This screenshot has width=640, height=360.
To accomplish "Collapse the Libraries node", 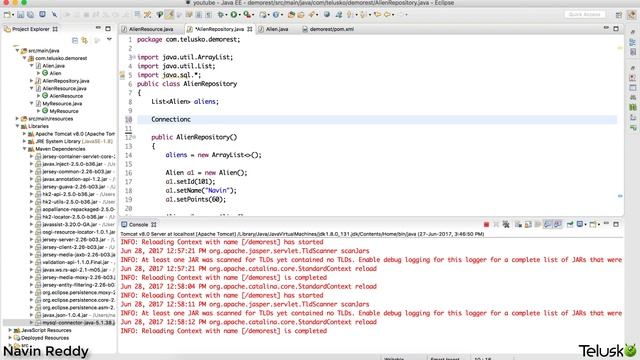I will (17, 127).
